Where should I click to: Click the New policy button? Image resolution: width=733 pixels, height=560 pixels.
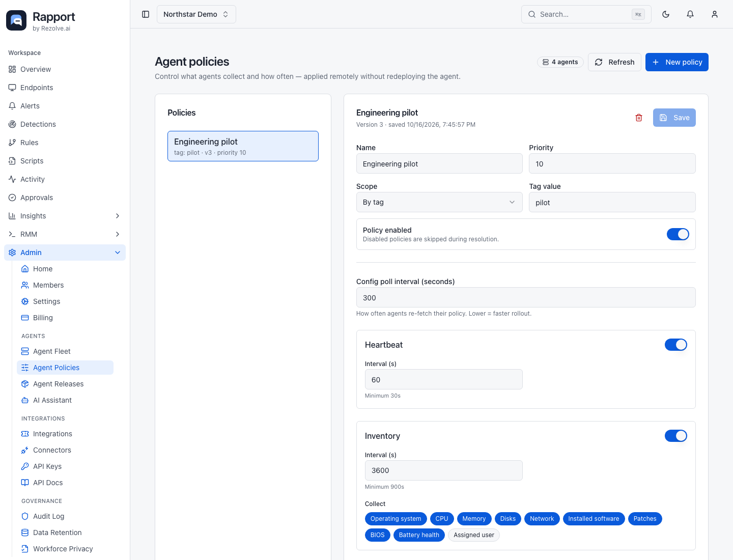[x=677, y=62]
